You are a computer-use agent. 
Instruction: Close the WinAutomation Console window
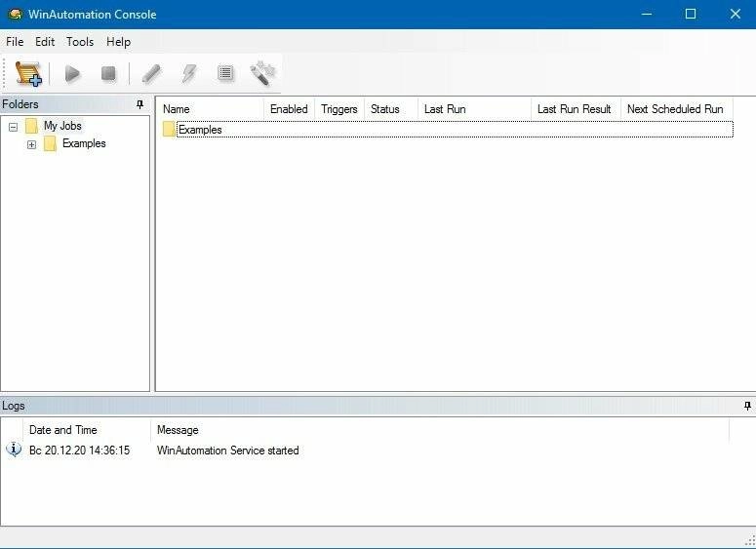735,14
